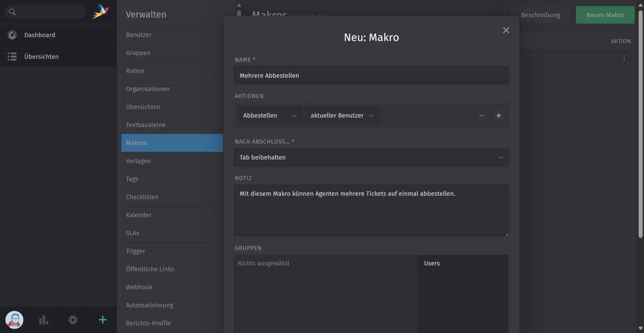644x333 pixels.
Task: Click the Beschreibung button
Action: point(541,15)
